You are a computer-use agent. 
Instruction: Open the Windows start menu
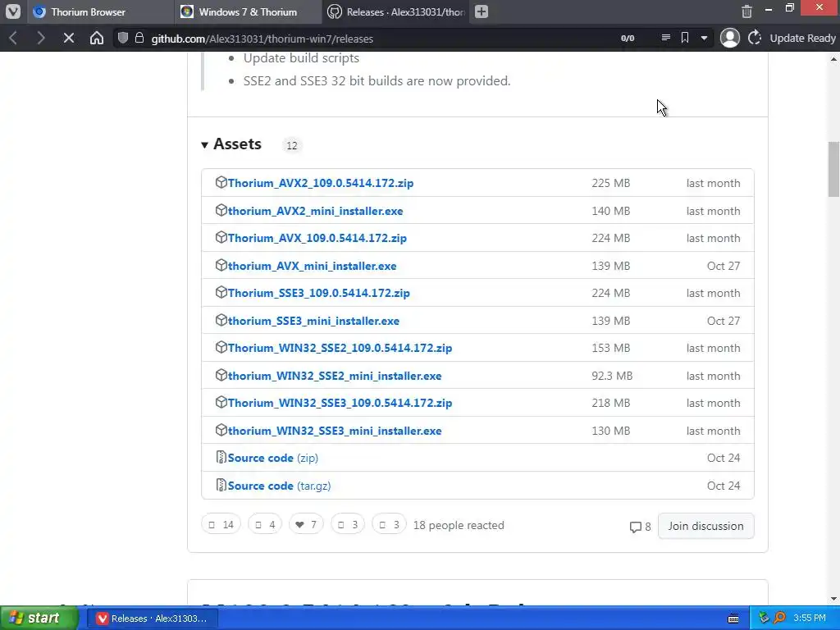(39, 618)
